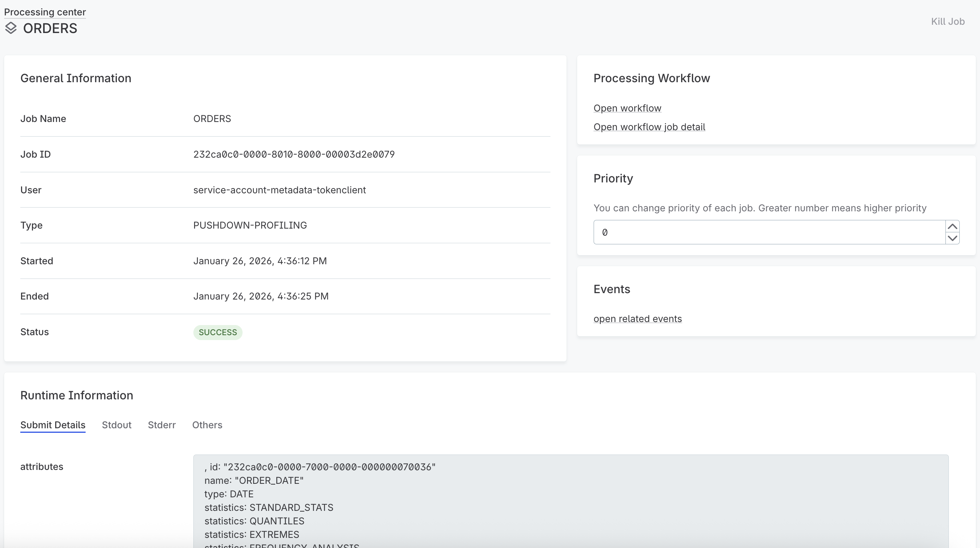
Task: Open the Processing center breadcrumb
Action: [44, 12]
